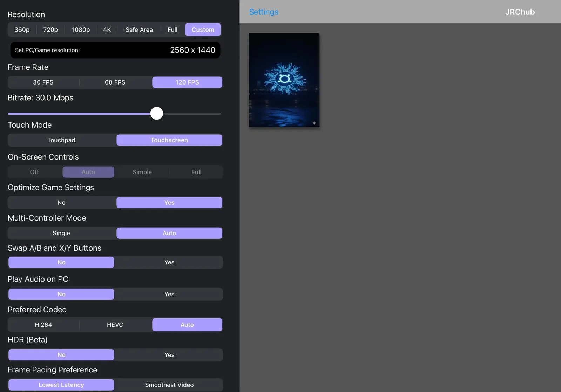
Task: Open the custom PC/Game resolution field
Action: click(115, 50)
